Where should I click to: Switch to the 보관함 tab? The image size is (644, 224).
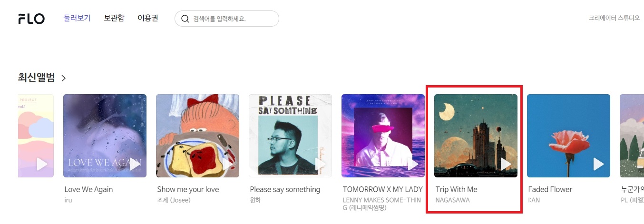coord(114,18)
